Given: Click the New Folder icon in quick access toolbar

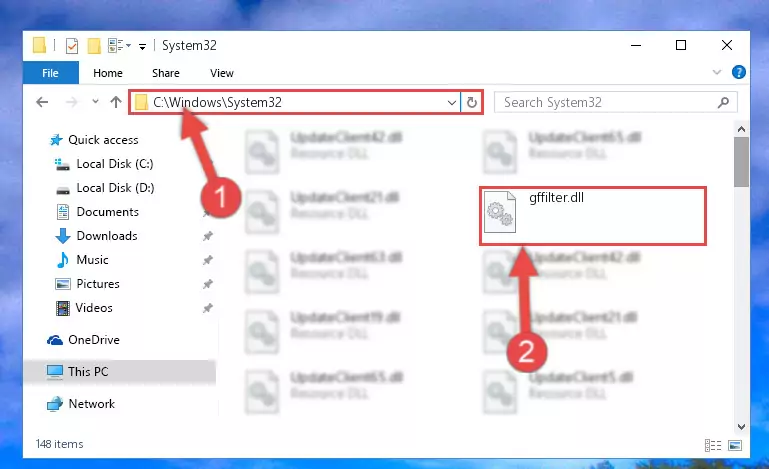Looking at the screenshot, I should (94, 46).
